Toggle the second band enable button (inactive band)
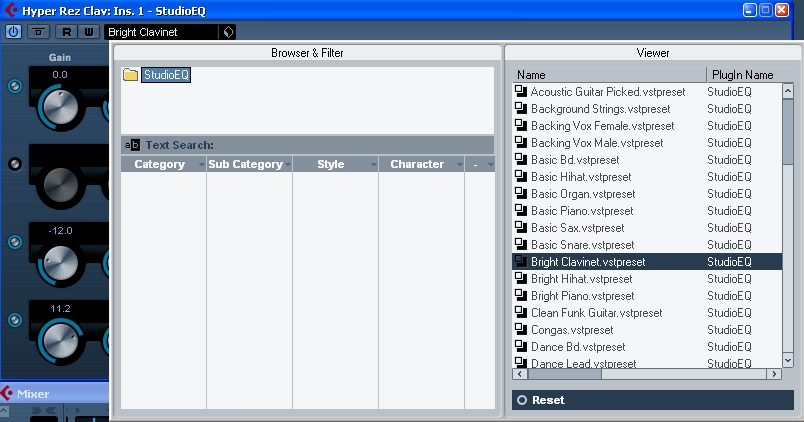 pos(15,164)
